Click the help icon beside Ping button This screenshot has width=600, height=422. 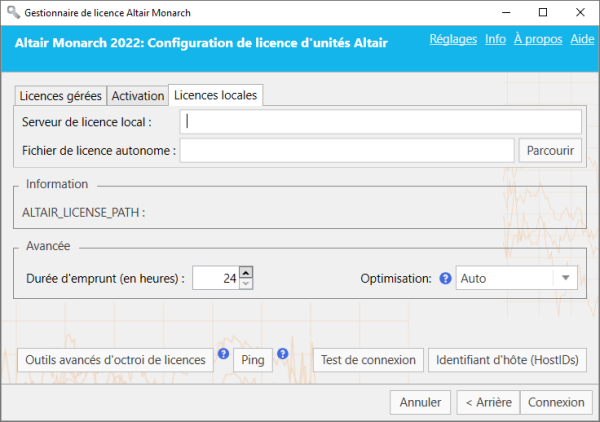click(283, 354)
